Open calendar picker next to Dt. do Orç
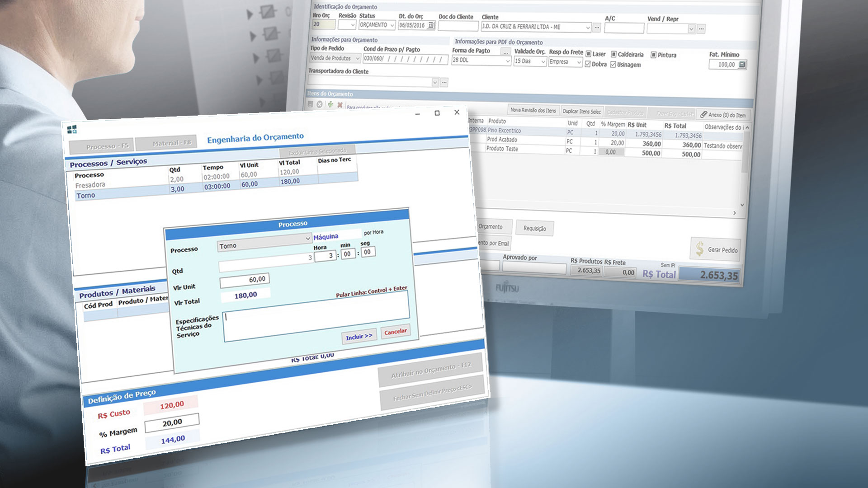The width and height of the screenshot is (868, 488). (x=431, y=25)
